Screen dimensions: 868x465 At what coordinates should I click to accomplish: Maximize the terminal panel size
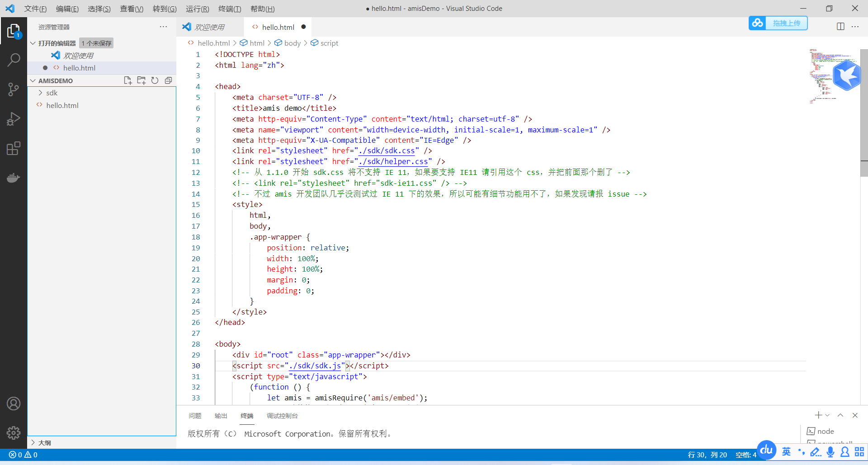[x=840, y=415]
